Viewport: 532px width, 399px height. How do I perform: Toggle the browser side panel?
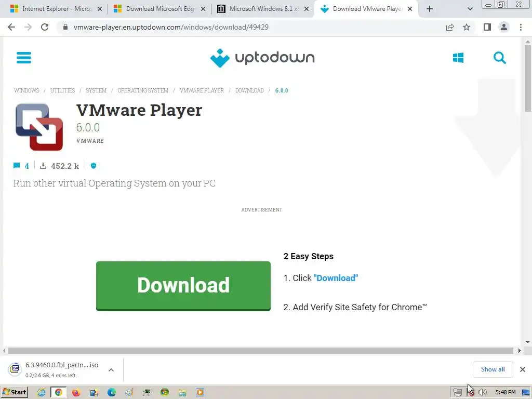(x=487, y=27)
